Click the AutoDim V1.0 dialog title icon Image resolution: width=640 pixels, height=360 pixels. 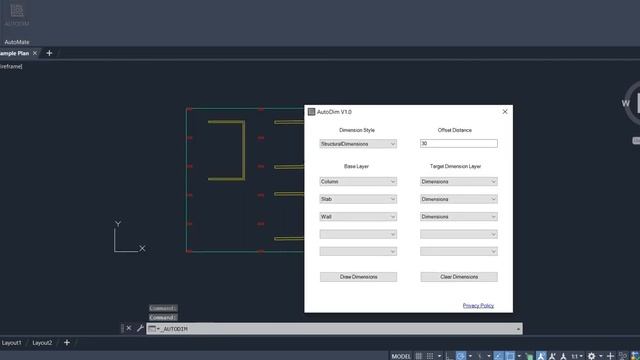pyautogui.click(x=311, y=112)
